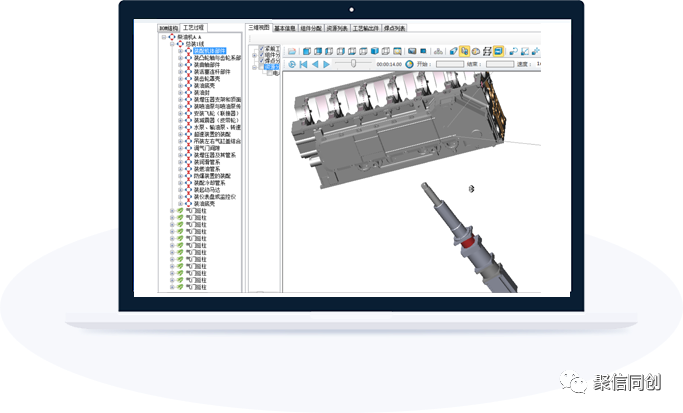The image size is (683, 413).
Task: Click the animation progress slider handle
Action: [353, 64]
